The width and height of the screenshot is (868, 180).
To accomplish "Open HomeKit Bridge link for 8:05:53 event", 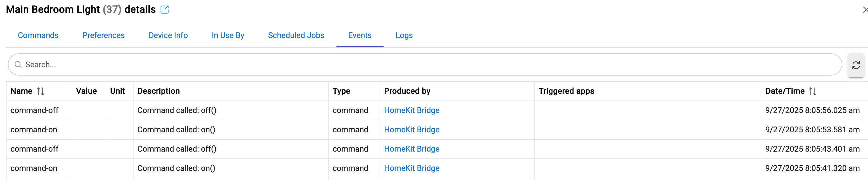I will point(411,130).
